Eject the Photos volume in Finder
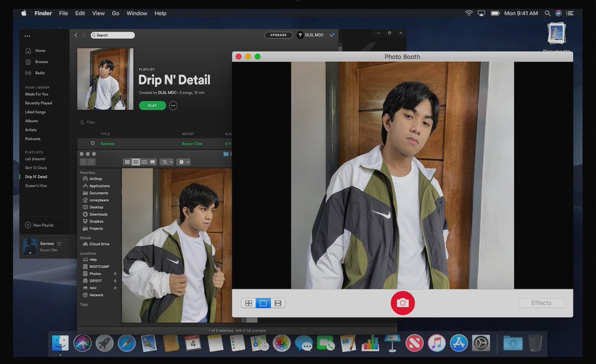The height and width of the screenshot is (364, 596). 115,274
